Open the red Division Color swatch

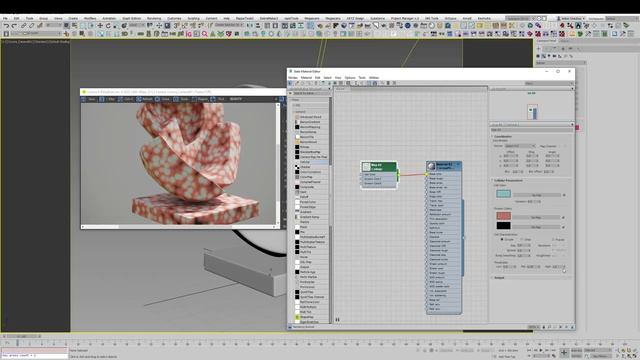503,216
